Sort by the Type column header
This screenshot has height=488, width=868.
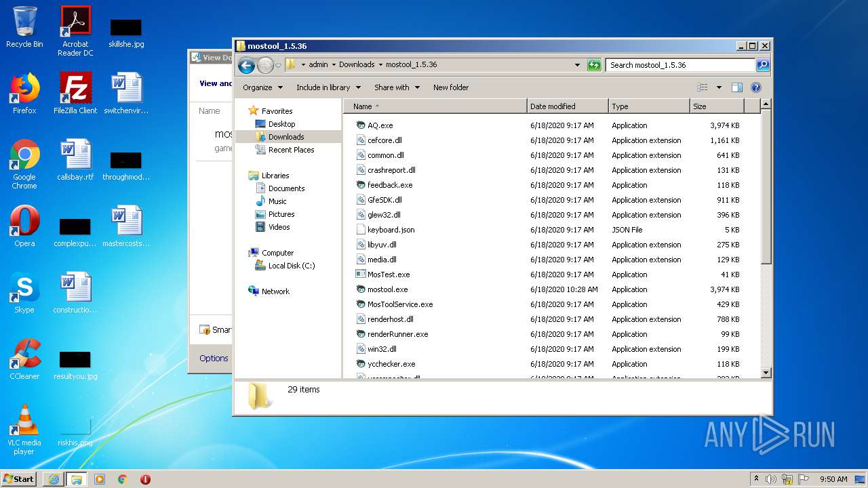coord(649,106)
